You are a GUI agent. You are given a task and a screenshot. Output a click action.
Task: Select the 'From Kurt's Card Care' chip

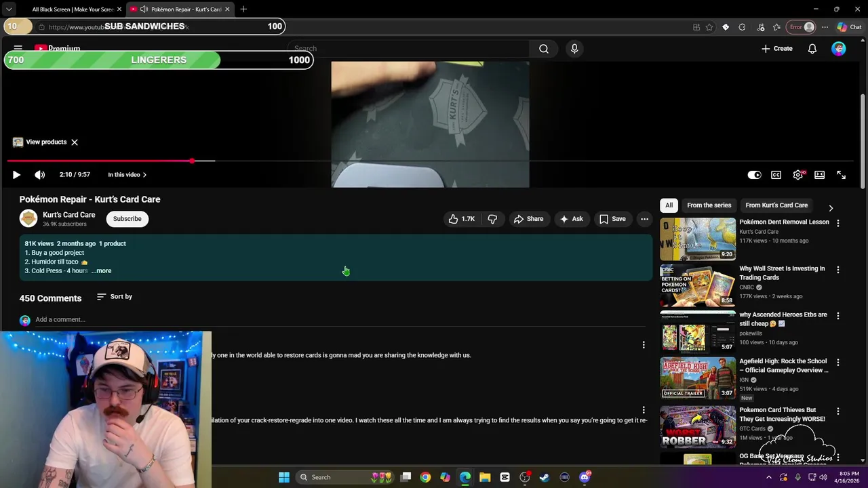pos(776,205)
